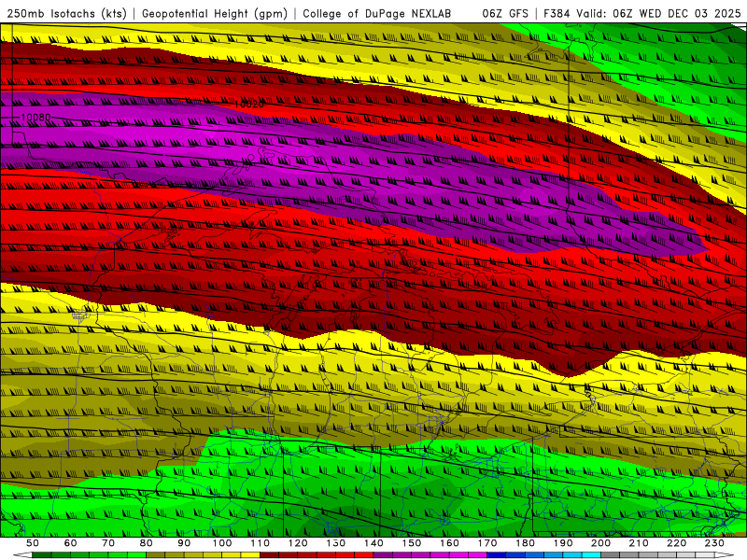Click the '120' value on the color scale
The width and height of the screenshot is (747, 560).
click(298, 543)
